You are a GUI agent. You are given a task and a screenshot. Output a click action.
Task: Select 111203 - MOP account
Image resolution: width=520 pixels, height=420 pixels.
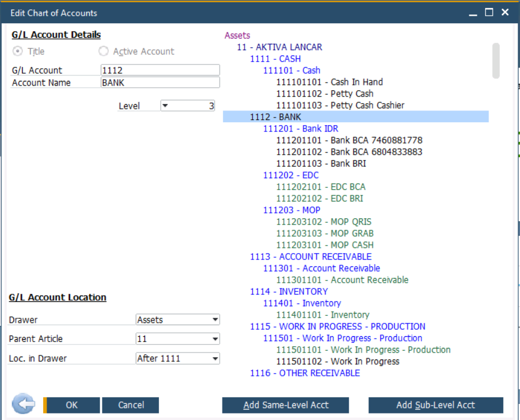click(x=292, y=210)
